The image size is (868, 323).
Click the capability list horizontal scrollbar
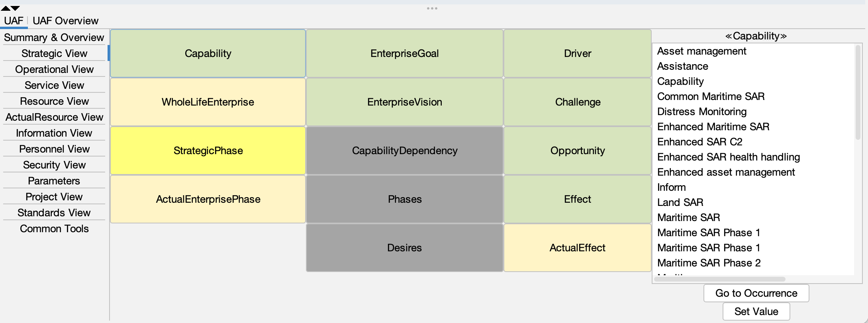coord(719,279)
